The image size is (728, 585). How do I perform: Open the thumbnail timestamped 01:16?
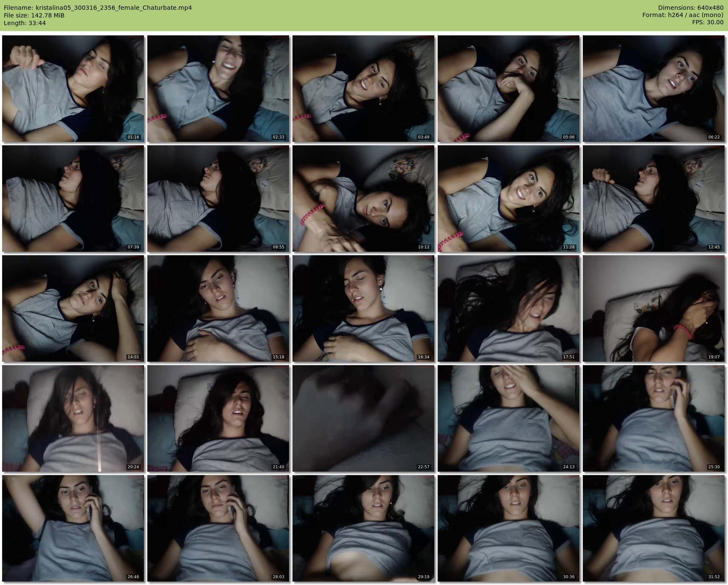tap(73, 89)
